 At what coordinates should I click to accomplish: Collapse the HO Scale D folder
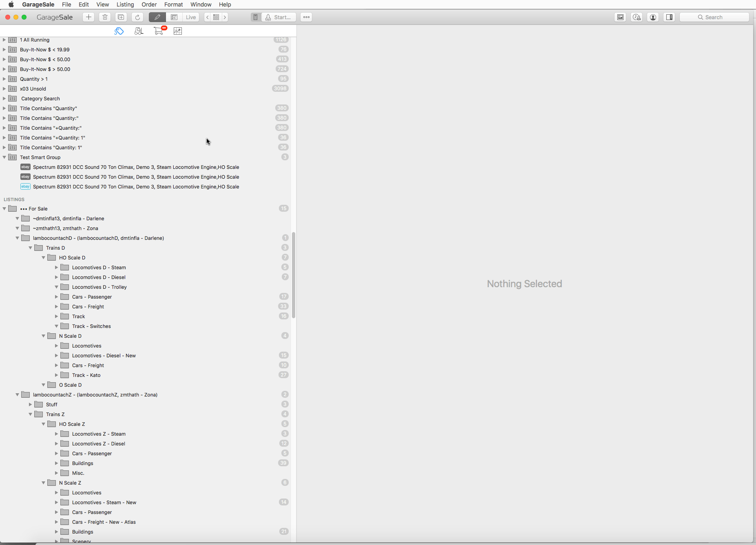[43, 257]
